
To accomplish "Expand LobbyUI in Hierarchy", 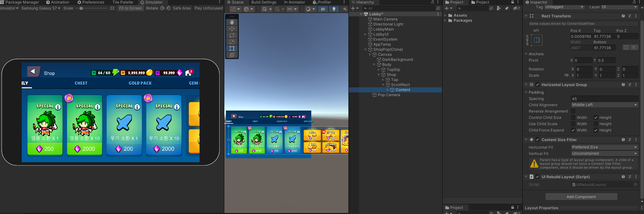I will [x=365, y=34].
